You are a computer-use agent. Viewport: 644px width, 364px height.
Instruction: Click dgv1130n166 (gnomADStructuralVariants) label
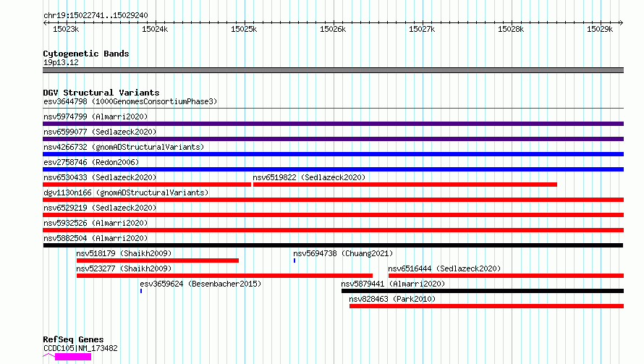pyautogui.click(x=126, y=192)
